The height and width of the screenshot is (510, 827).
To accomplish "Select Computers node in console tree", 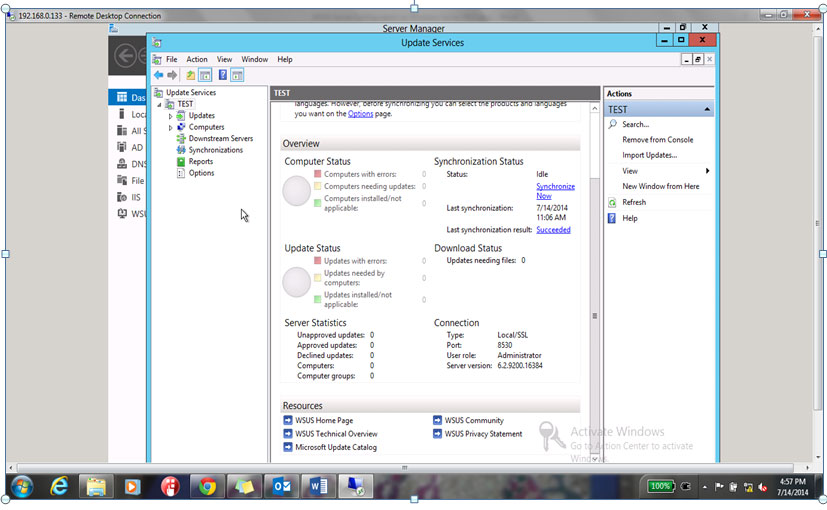I will (206, 127).
